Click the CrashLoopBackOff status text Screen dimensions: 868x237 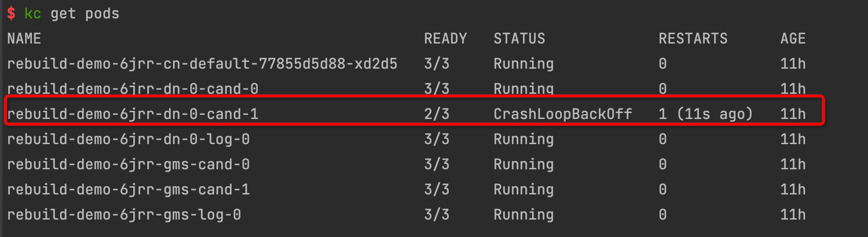point(563,114)
